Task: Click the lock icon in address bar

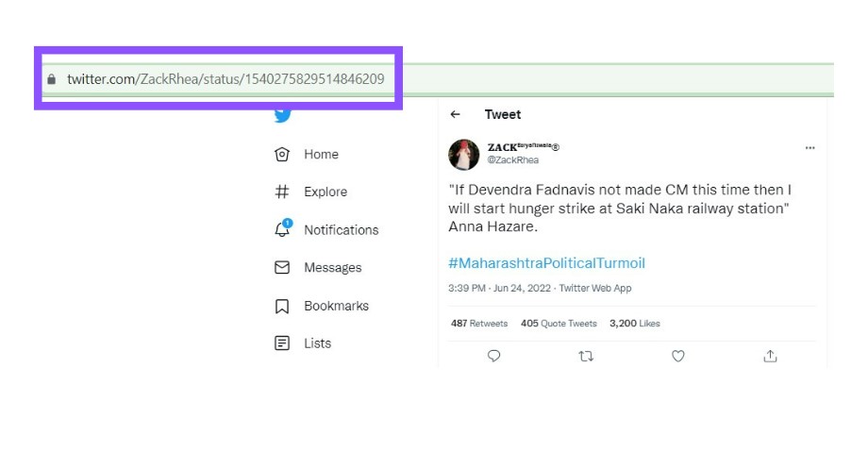Action: [x=52, y=79]
